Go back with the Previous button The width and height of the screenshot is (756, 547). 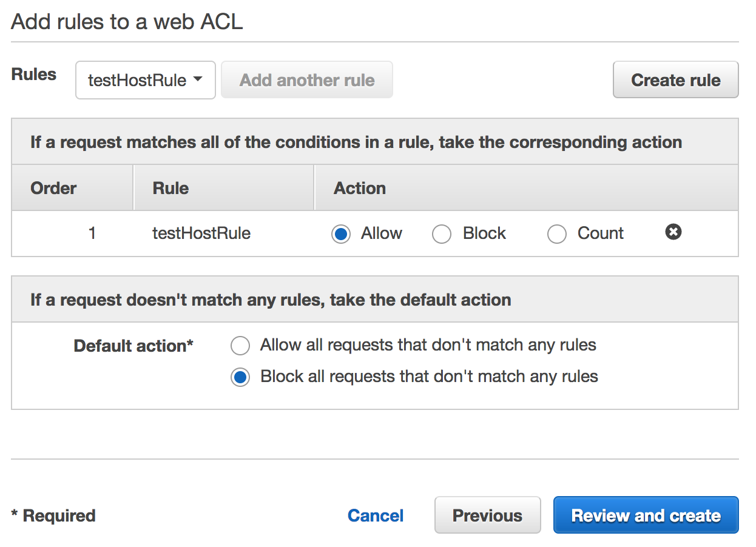pyautogui.click(x=487, y=515)
